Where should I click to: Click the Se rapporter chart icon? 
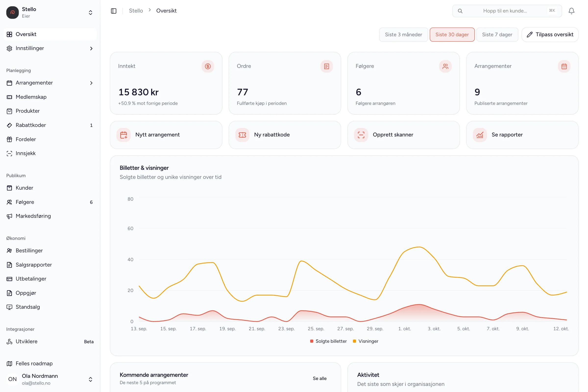click(x=480, y=135)
